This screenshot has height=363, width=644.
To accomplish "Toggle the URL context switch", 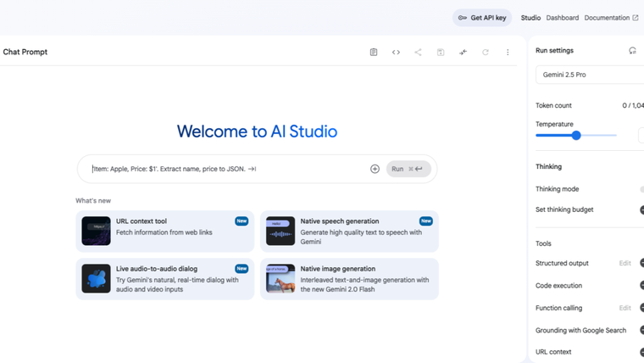I will pyautogui.click(x=641, y=352).
